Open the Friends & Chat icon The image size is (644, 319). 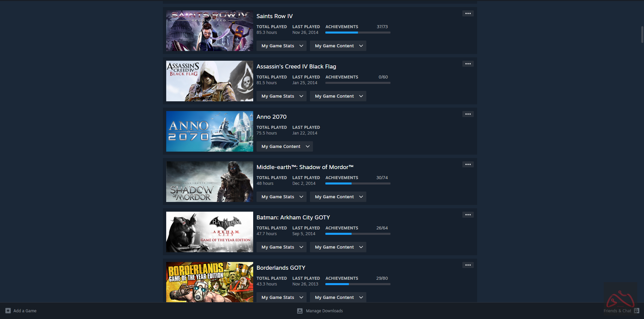(x=636, y=311)
